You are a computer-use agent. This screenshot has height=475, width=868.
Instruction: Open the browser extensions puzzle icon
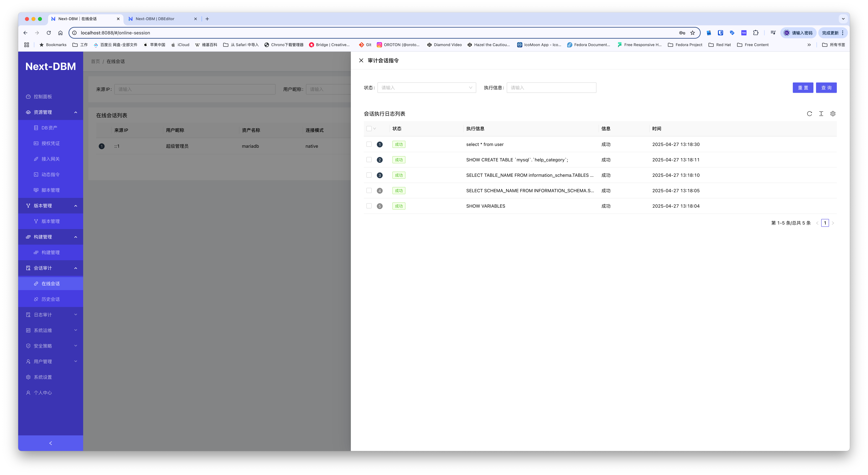pos(756,33)
